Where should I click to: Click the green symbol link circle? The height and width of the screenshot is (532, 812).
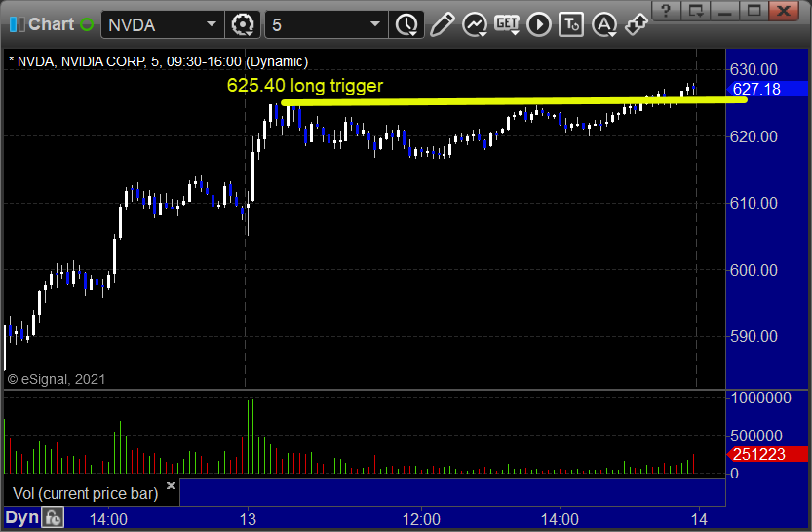coord(87,24)
